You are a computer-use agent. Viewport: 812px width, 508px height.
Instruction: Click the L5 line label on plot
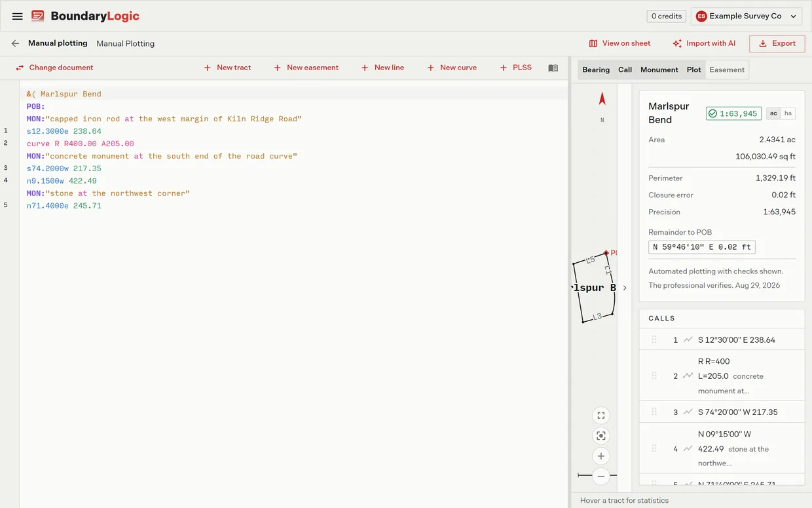pyautogui.click(x=590, y=260)
